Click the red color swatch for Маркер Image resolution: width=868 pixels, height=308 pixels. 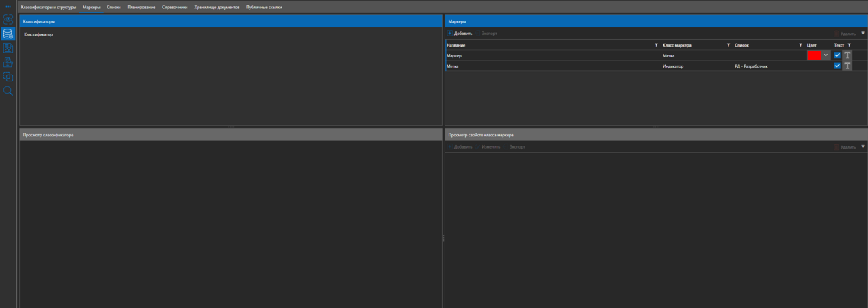[814, 55]
